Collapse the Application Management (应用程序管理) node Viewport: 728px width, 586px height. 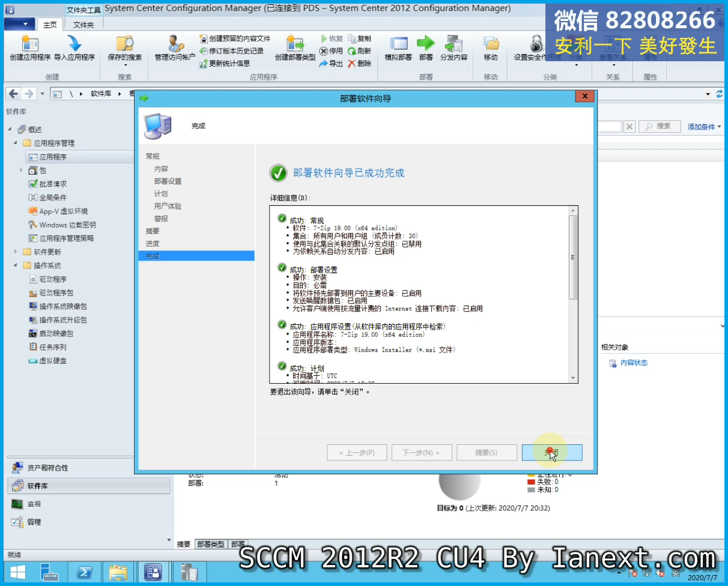pos(16,143)
